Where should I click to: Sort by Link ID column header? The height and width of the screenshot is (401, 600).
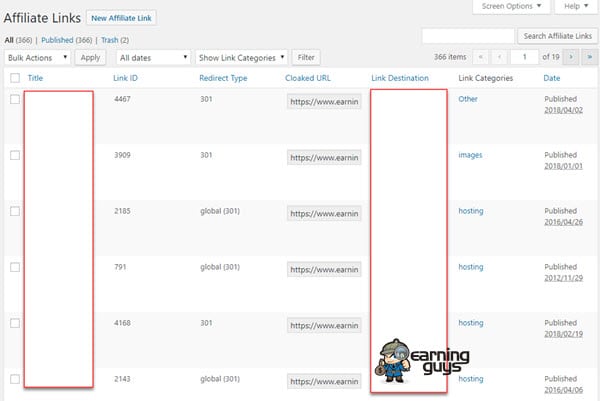tap(126, 78)
